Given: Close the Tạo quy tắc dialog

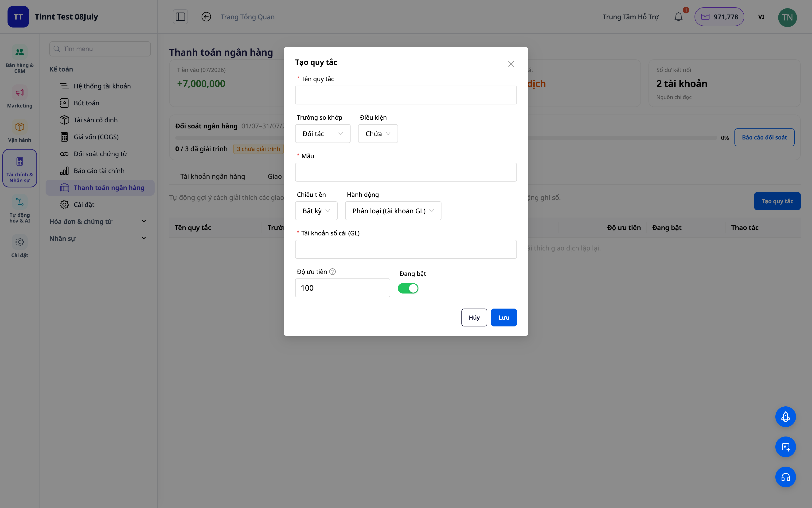Looking at the screenshot, I should [x=511, y=64].
